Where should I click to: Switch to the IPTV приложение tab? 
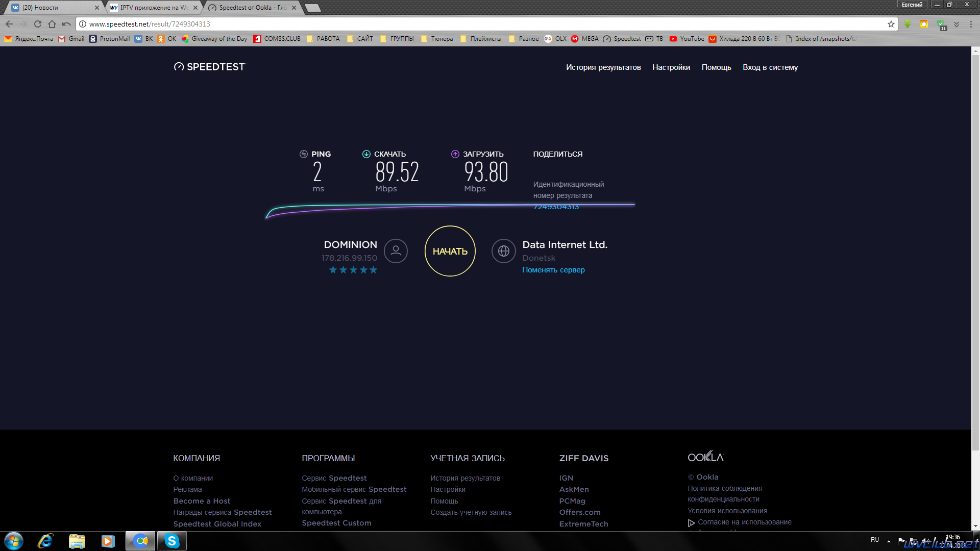click(152, 8)
